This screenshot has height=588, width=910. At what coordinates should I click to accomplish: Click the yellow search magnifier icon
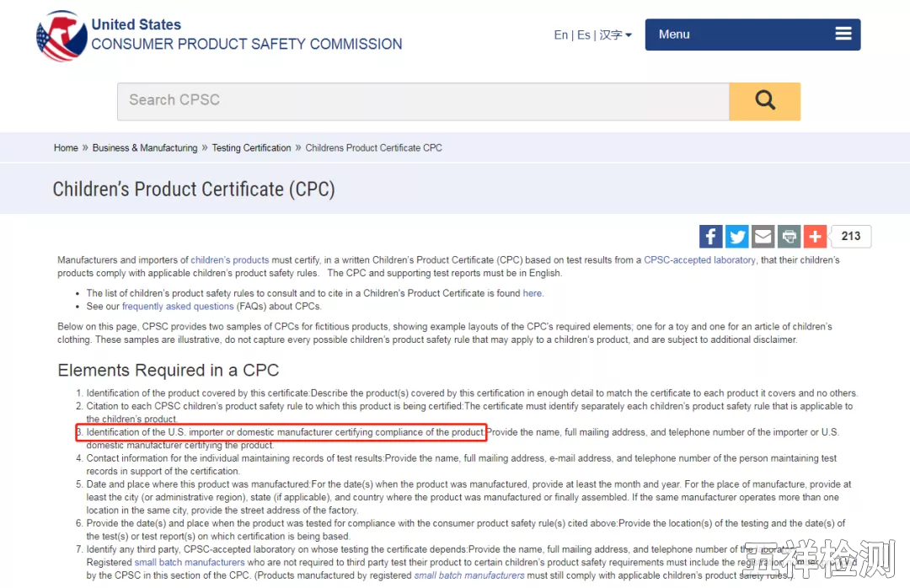pyautogui.click(x=764, y=100)
